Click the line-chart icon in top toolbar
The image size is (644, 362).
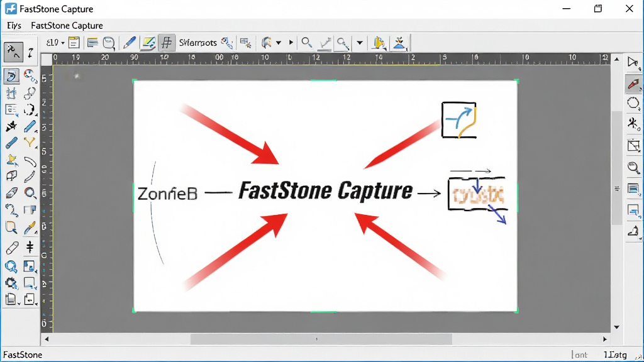click(x=325, y=43)
